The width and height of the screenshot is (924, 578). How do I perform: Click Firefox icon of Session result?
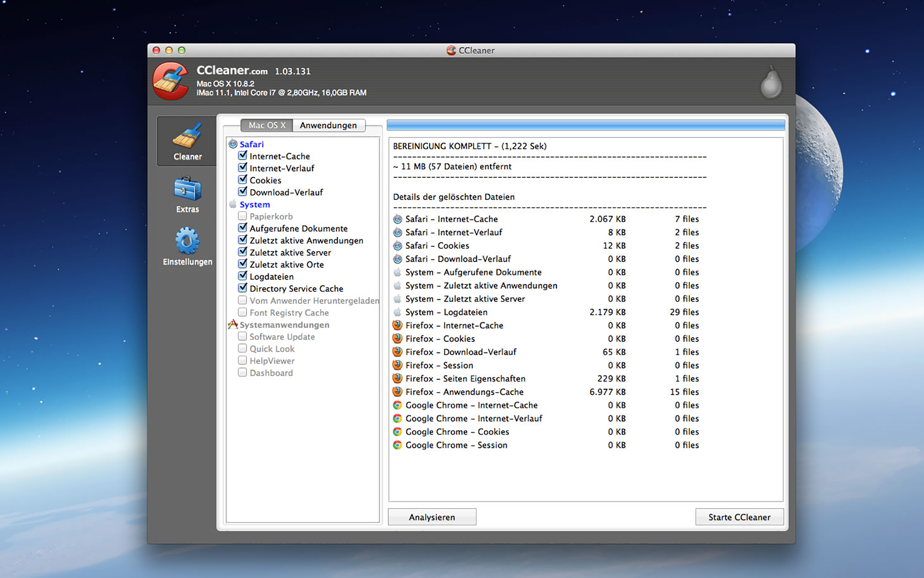[x=397, y=365]
